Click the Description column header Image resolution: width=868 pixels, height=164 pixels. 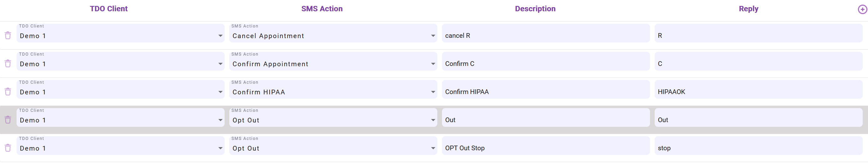[x=535, y=9]
